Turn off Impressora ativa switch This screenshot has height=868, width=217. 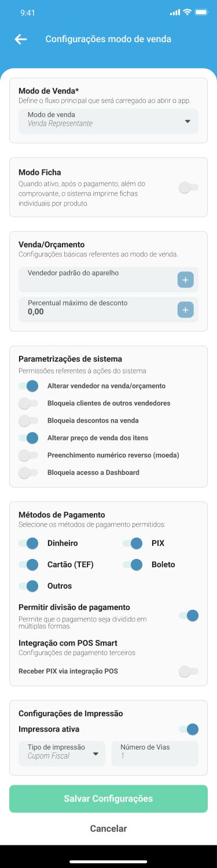tap(189, 729)
